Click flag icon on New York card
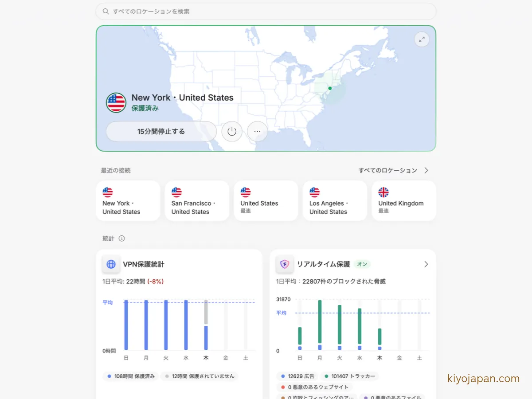The image size is (532, 399). pos(108,192)
